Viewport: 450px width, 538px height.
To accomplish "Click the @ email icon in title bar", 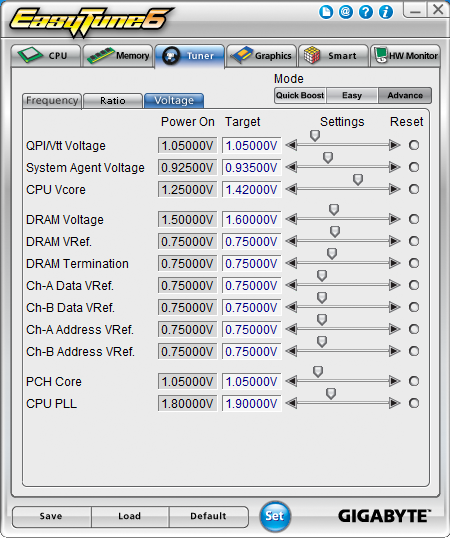I will coord(346,12).
